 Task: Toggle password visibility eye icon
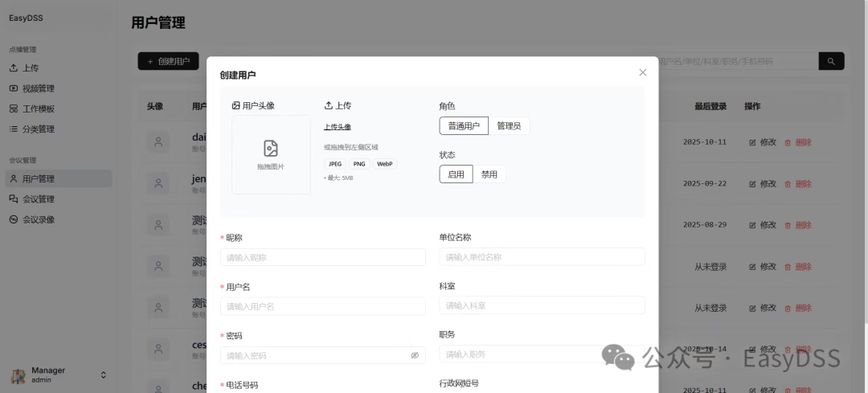point(415,355)
